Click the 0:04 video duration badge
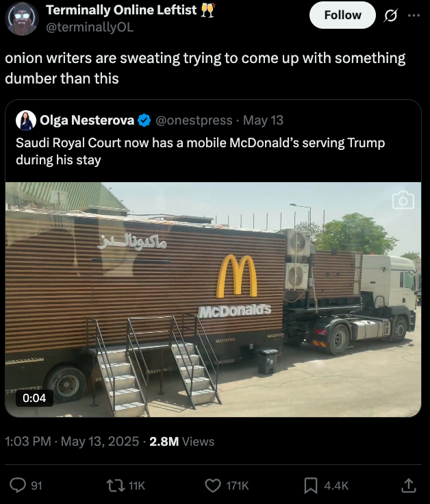The height and width of the screenshot is (504, 430). [x=34, y=397]
